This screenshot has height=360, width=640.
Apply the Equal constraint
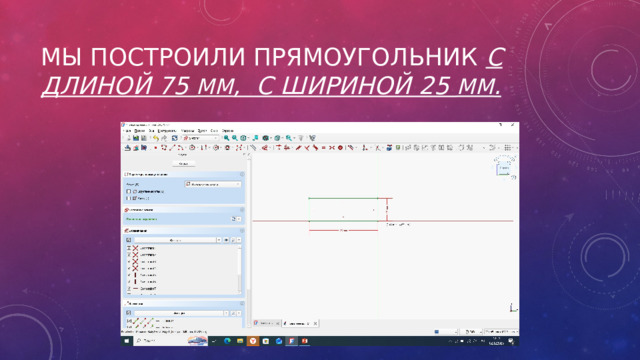pos(324,148)
